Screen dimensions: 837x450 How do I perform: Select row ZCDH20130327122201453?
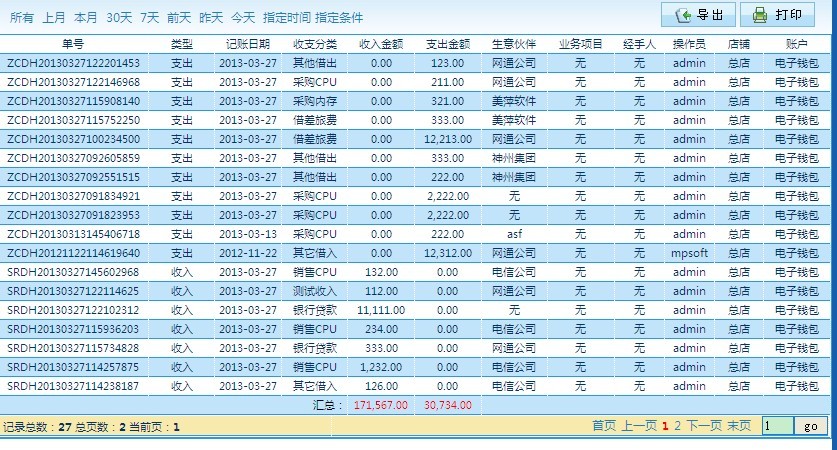[x=73, y=64]
